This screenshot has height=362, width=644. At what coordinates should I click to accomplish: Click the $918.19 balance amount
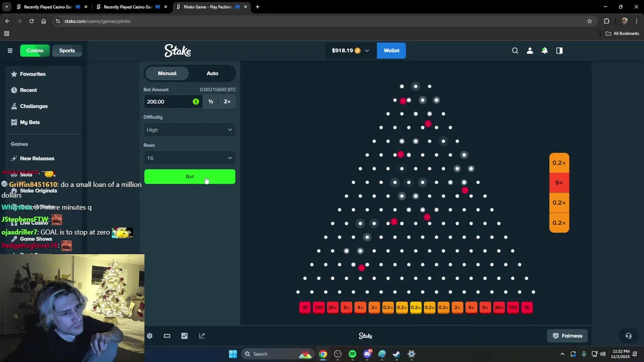(x=342, y=50)
